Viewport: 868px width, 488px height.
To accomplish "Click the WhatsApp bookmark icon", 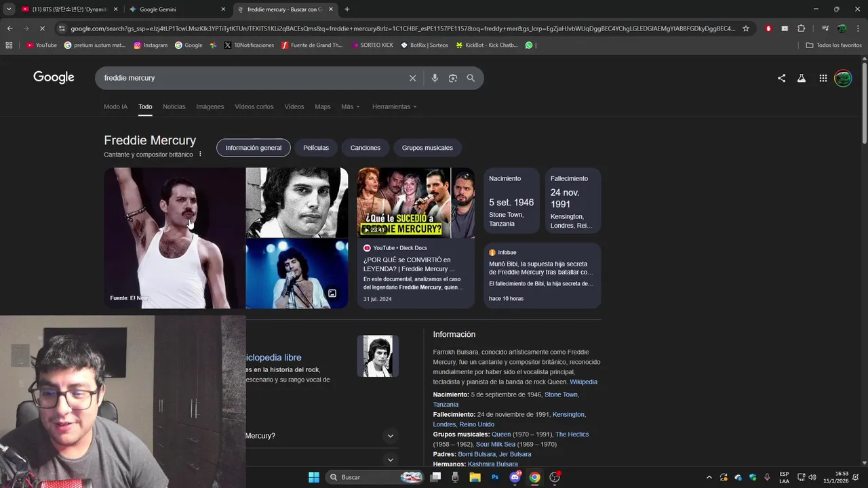I will pyautogui.click(x=529, y=45).
